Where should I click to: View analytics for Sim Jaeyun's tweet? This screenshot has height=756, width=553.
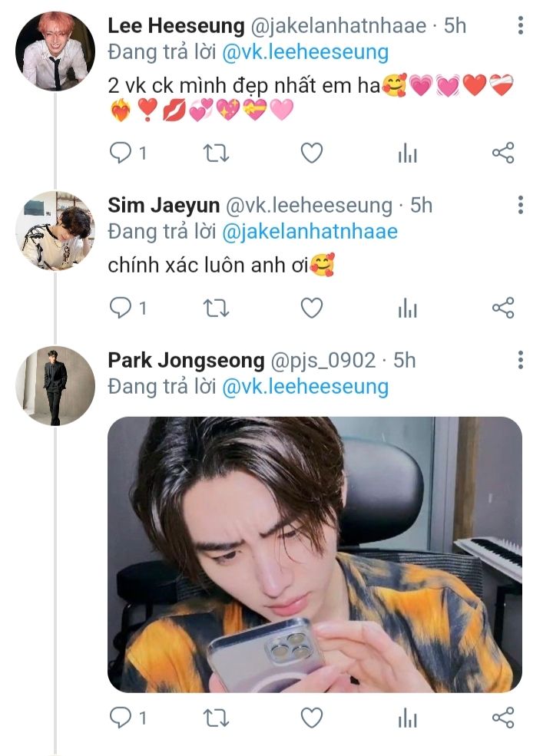tap(407, 308)
